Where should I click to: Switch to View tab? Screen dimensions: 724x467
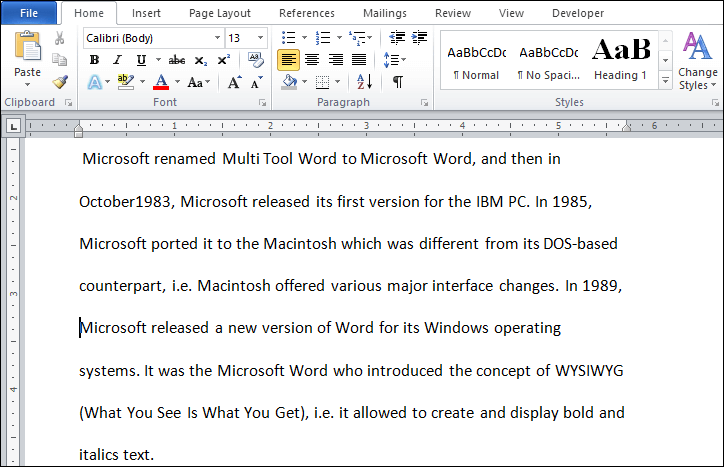pos(511,13)
